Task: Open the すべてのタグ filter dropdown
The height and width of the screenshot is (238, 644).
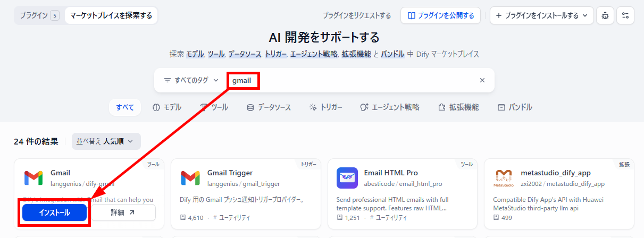Action: pos(191,80)
